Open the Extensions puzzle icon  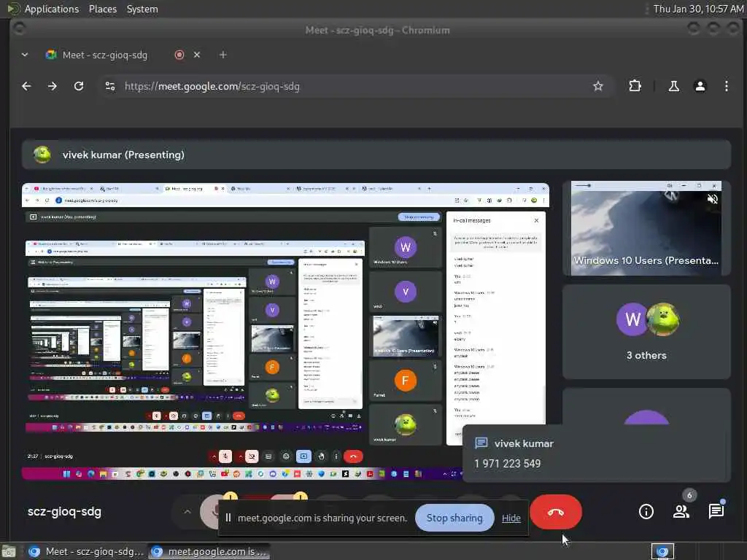[x=635, y=86]
